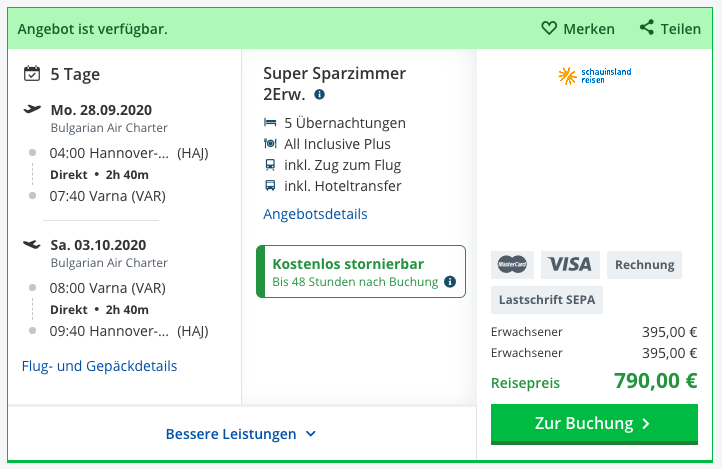Select the MasterCard payment option
The image size is (722, 469).
click(x=512, y=265)
